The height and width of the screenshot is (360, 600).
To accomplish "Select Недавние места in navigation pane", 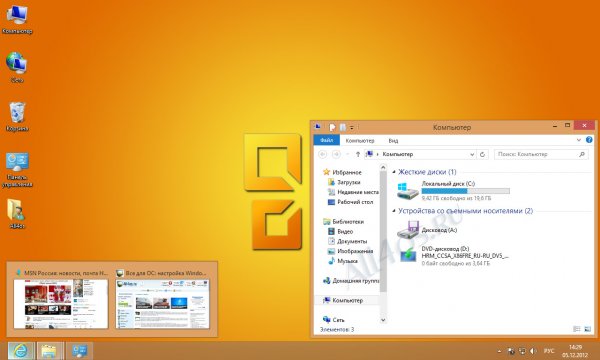I will [358, 192].
